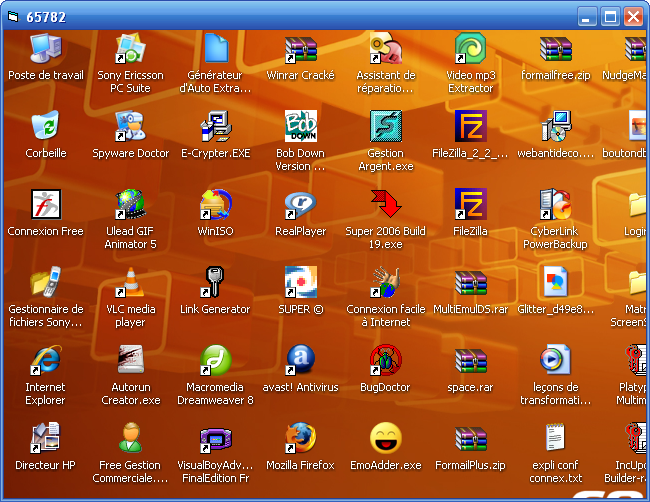
Task: Select the space.rar archive
Action: point(471,360)
